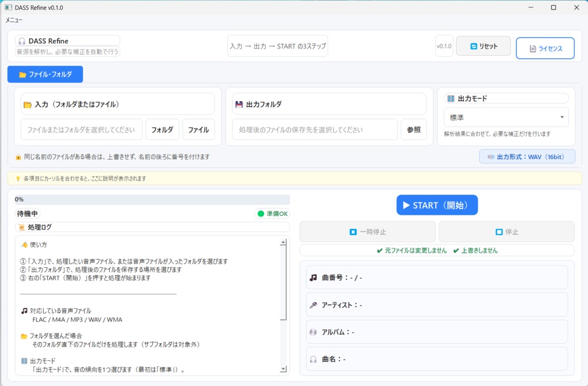This screenshot has width=588, height=386.
Task: Click log line ② 「出力フォルダ」で、処理後のファイル
Action: tap(100, 270)
